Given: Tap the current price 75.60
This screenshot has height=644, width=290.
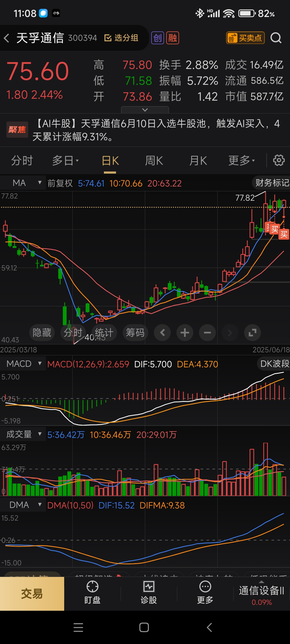Looking at the screenshot, I should [38, 71].
